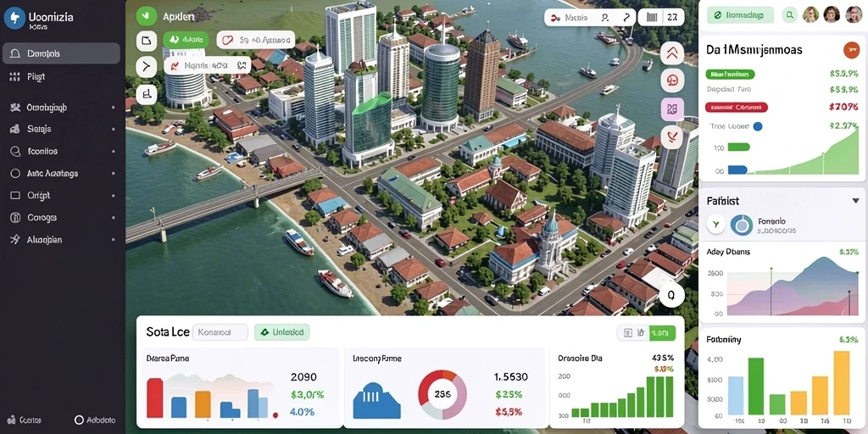868x434 pixels.
Task: Toggle the blue dot next to Tme Uooee
Action: tap(758, 126)
